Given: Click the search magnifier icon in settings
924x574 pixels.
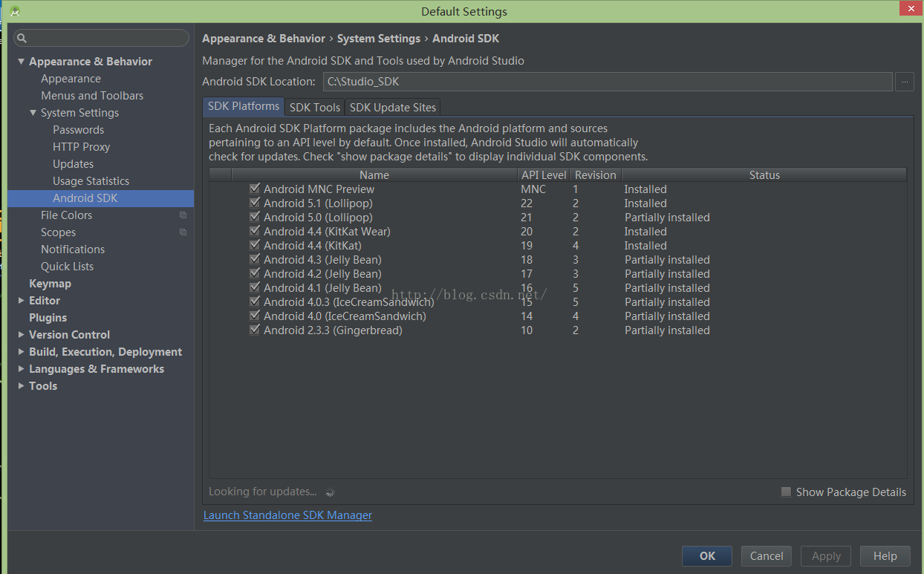Looking at the screenshot, I should [x=22, y=38].
